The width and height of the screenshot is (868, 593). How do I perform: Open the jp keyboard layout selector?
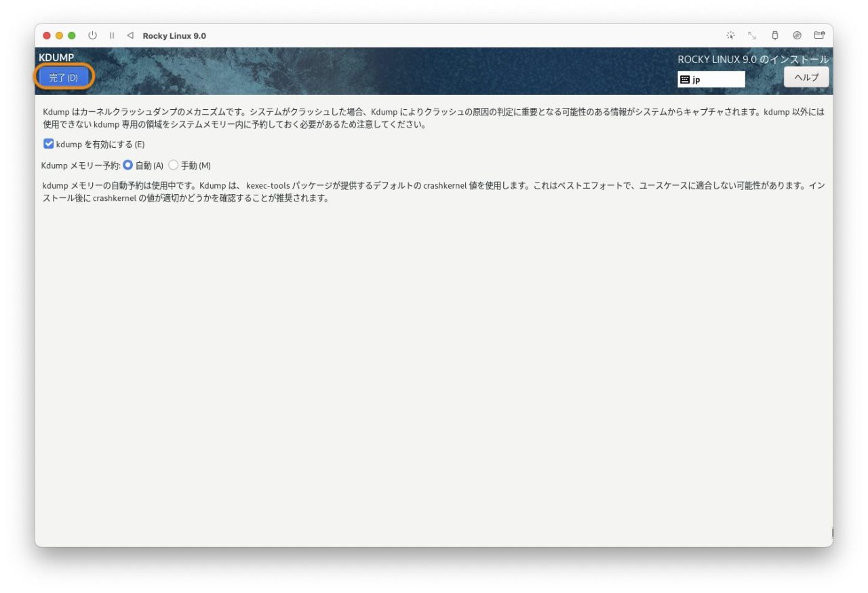click(x=711, y=79)
